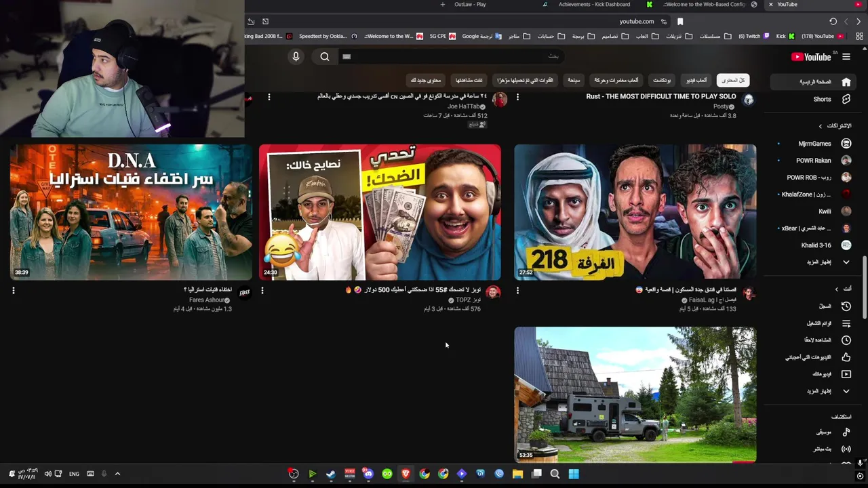Screen dimensions: 868x488
Task: Open History (clock arrow icon) in sidebar
Action: tap(846, 306)
